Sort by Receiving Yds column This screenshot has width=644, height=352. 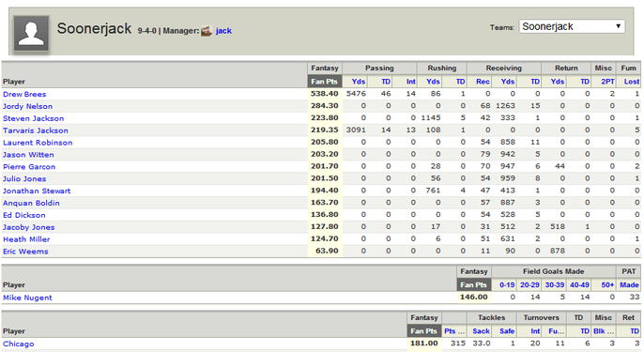[x=508, y=82]
